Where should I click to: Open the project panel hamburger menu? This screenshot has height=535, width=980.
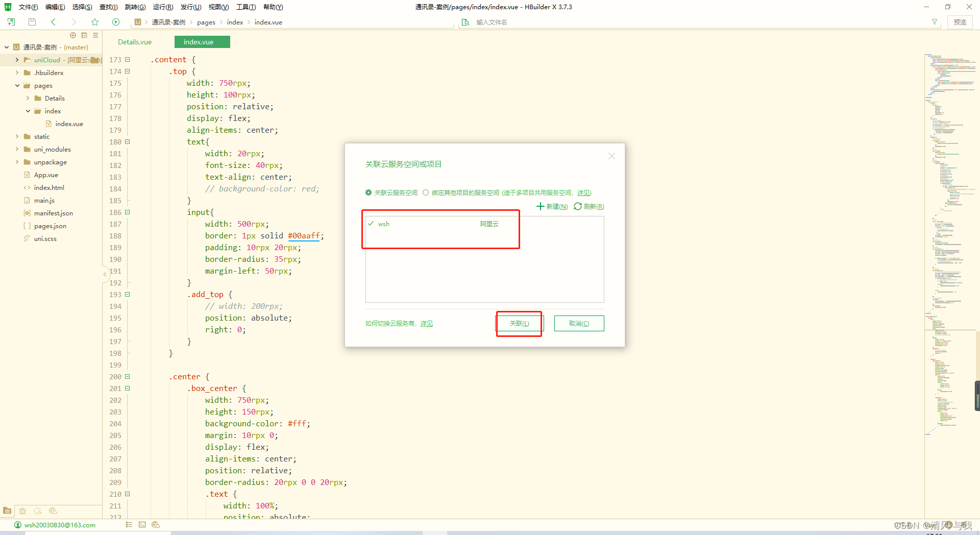tap(95, 35)
